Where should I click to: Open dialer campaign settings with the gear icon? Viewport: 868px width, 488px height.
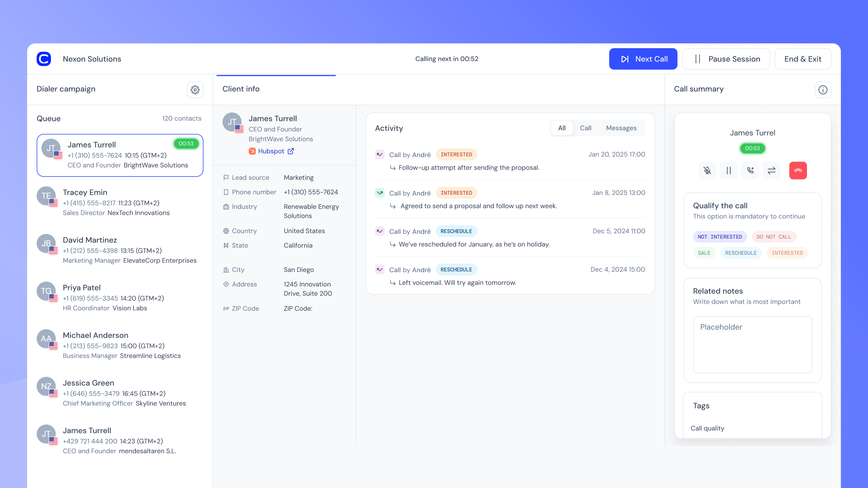(x=195, y=90)
